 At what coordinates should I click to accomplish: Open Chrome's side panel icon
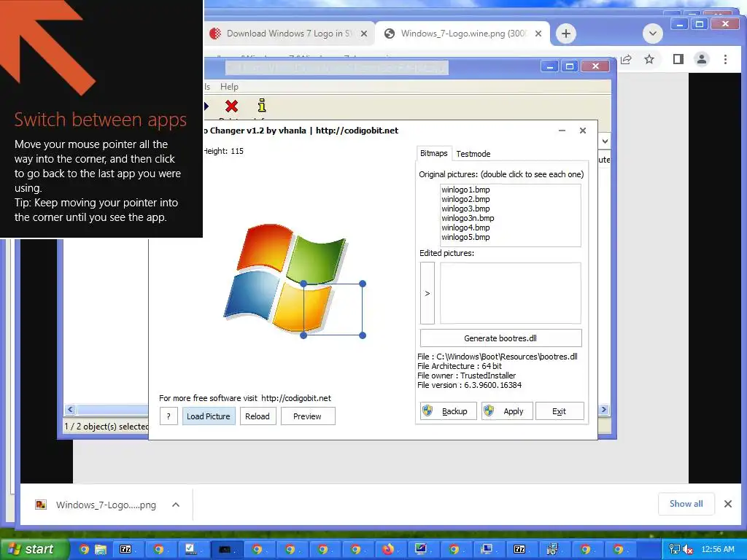pyautogui.click(x=678, y=59)
